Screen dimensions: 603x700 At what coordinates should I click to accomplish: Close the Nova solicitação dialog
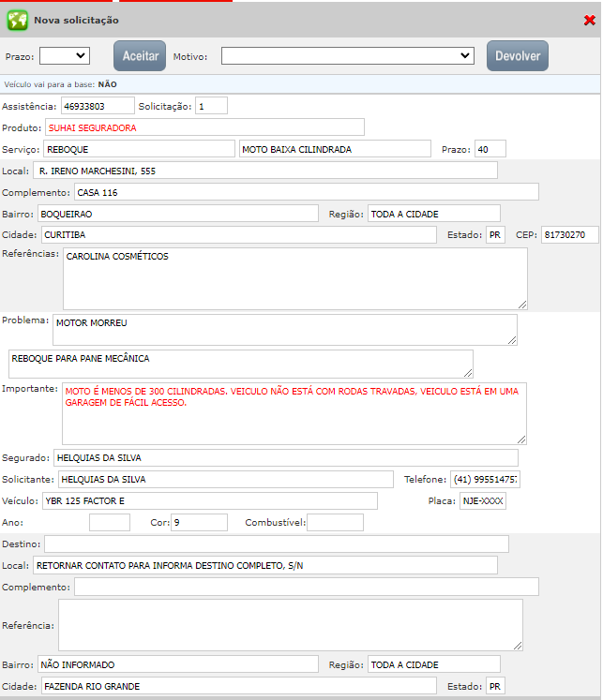589,20
